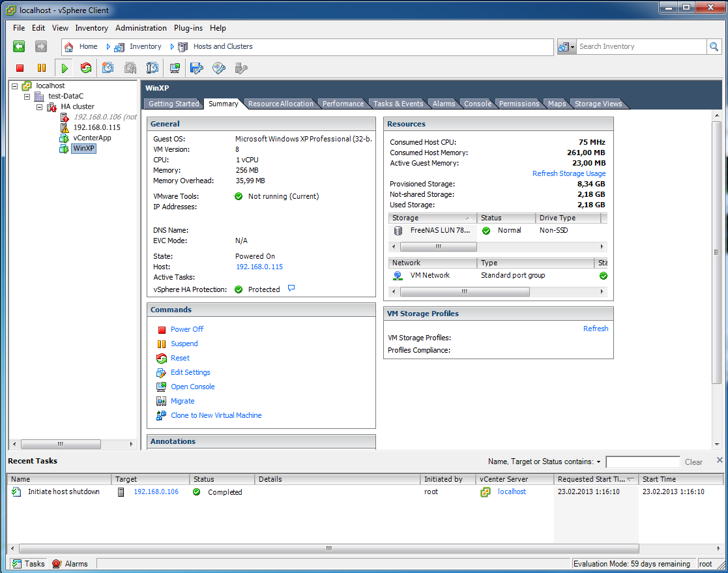The image size is (728, 573).
Task: Select host 192.168.0.115 in the inventory tree
Action: pos(96,128)
